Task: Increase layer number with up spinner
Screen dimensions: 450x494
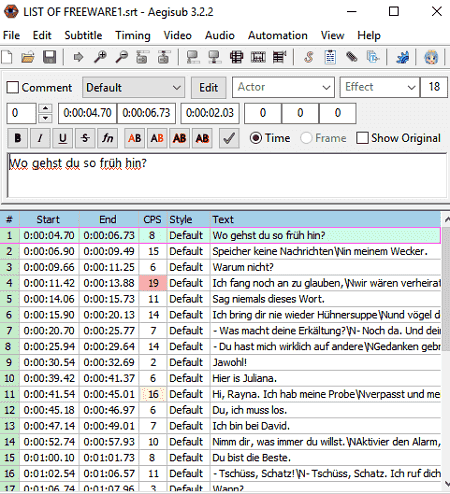Action: point(45,108)
